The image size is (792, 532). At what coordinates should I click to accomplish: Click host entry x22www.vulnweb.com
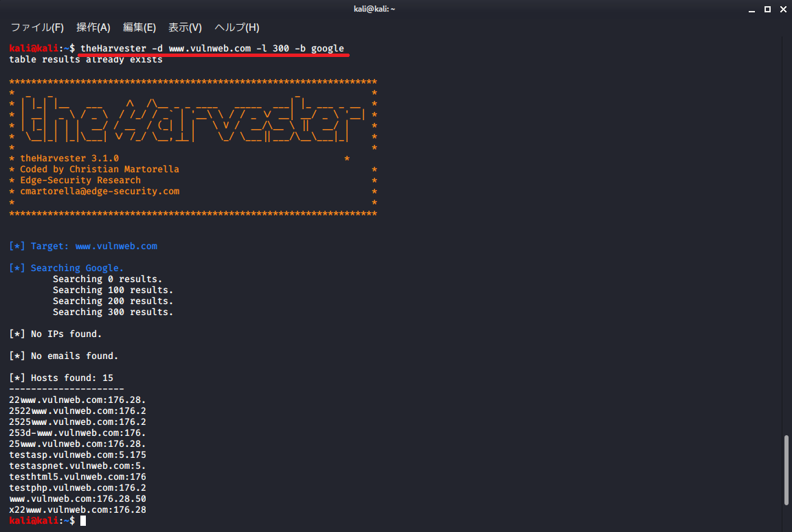click(x=78, y=510)
